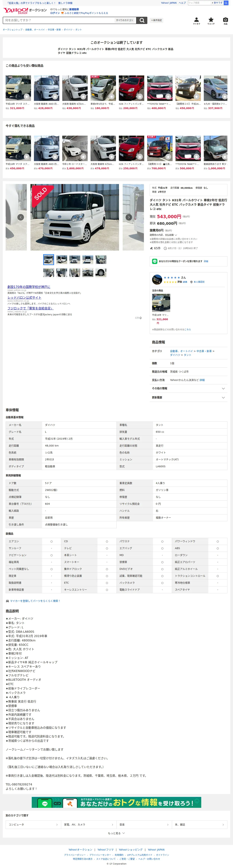233x868 pixels.
Task: Click the blue web search icon
Action: (226, 3)
